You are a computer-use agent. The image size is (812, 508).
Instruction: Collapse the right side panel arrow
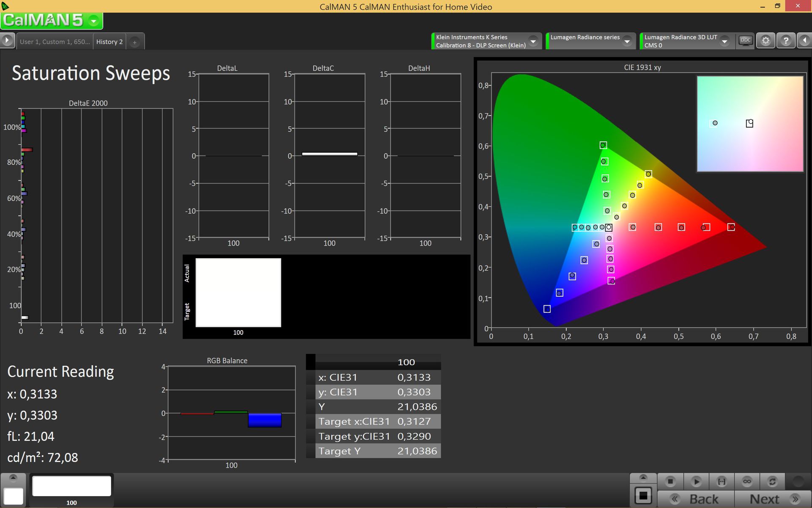(x=804, y=41)
